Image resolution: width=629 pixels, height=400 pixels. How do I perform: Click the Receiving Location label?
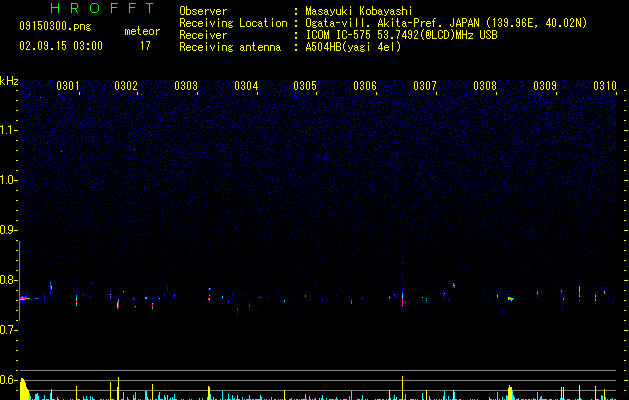coord(233,23)
